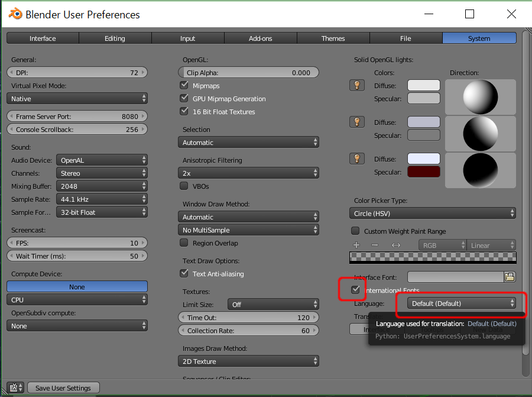
Task: Open the color ramp RGB mode dropdown
Action: point(442,245)
